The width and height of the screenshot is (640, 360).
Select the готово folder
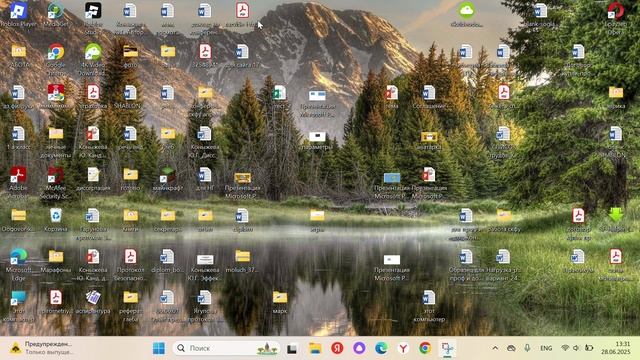(131, 175)
